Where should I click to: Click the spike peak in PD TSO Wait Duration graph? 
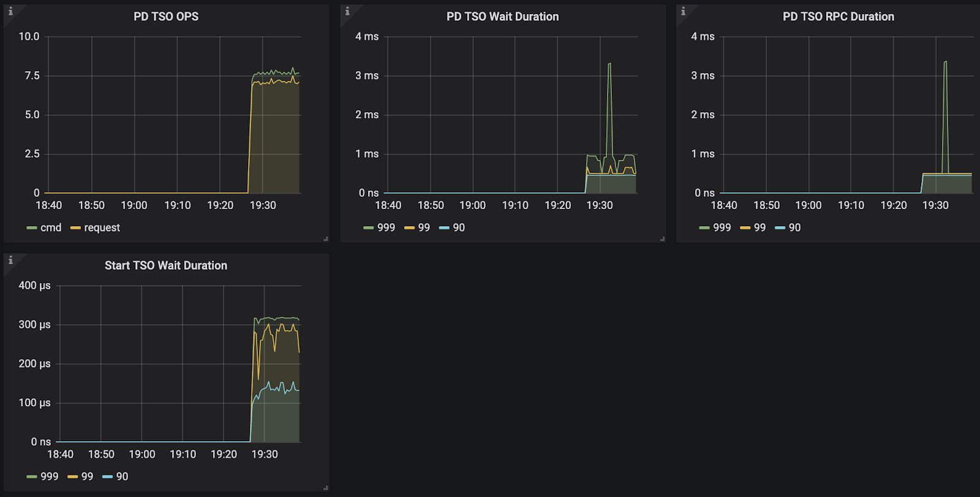[609, 64]
